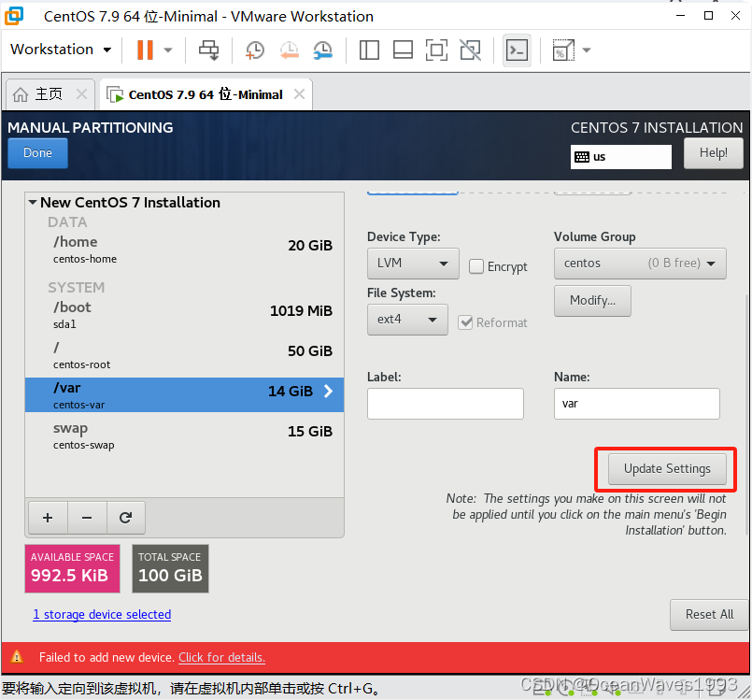This screenshot has height=700, width=752.
Task: Toggle the Reformat checkbox
Action: [465, 322]
